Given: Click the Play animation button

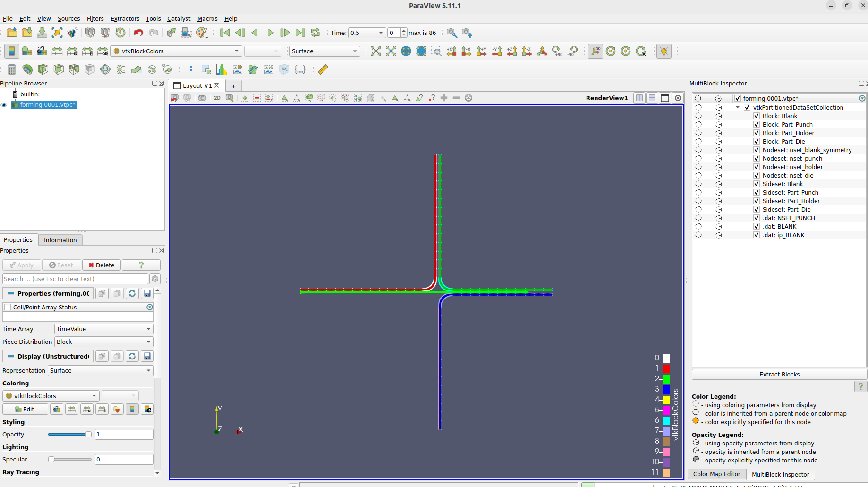Looking at the screenshot, I should [x=270, y=33].
